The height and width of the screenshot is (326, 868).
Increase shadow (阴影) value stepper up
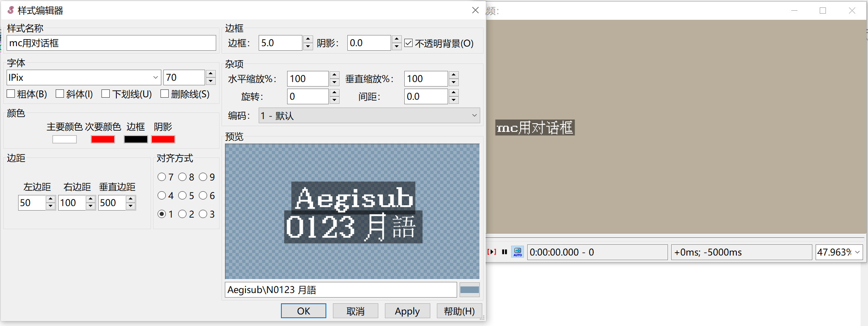[x=397, y=39]
